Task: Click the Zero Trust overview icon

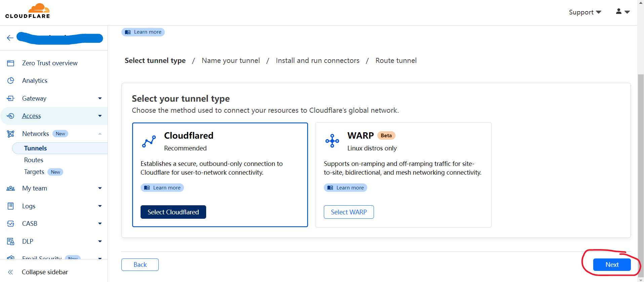Action: tap(11, 63)
